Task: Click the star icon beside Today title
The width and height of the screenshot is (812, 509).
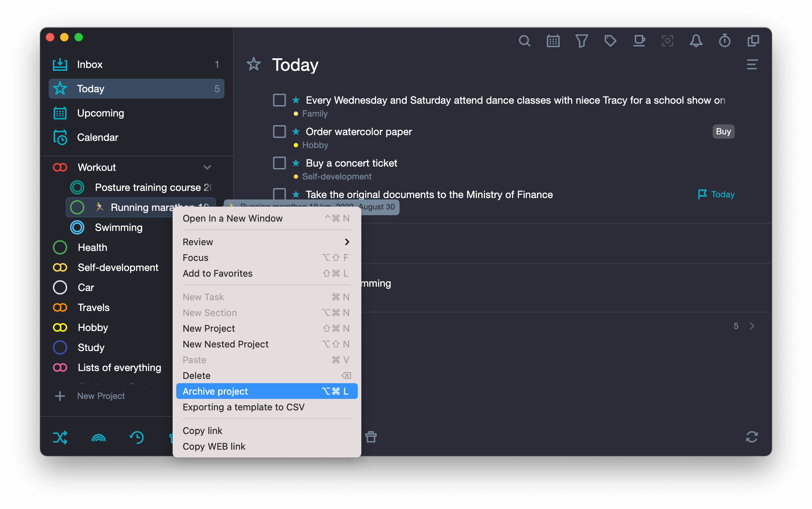Action: 254,64
